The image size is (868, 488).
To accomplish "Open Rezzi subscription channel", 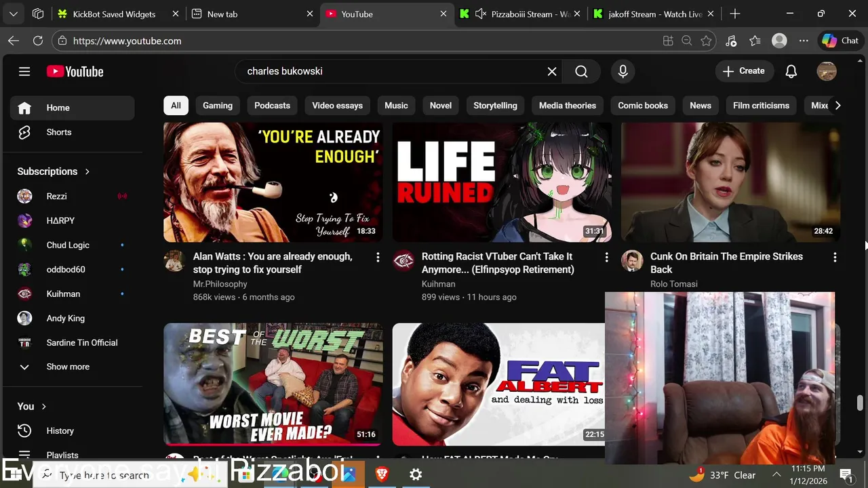I will tap(72, 197).
